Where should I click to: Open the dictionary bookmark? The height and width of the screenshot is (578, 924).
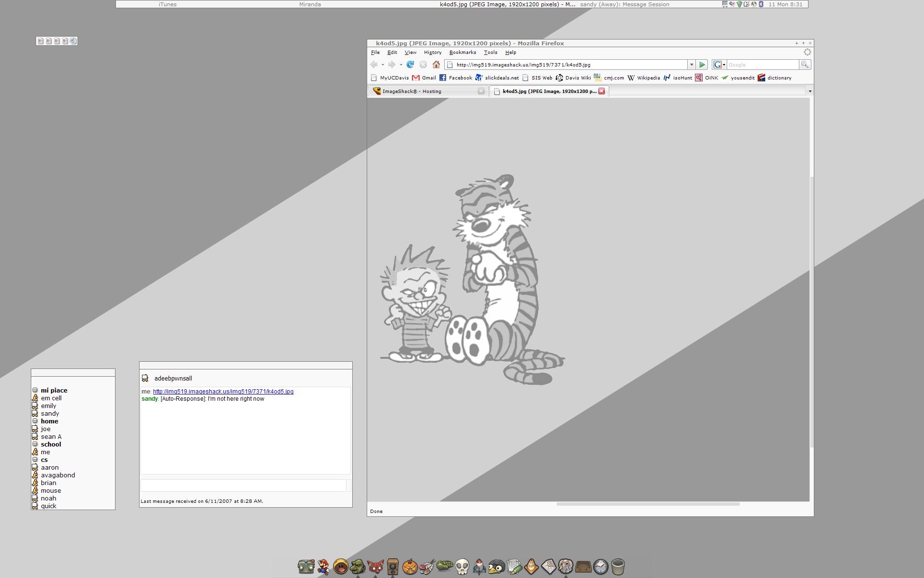[x=775, y=78]
